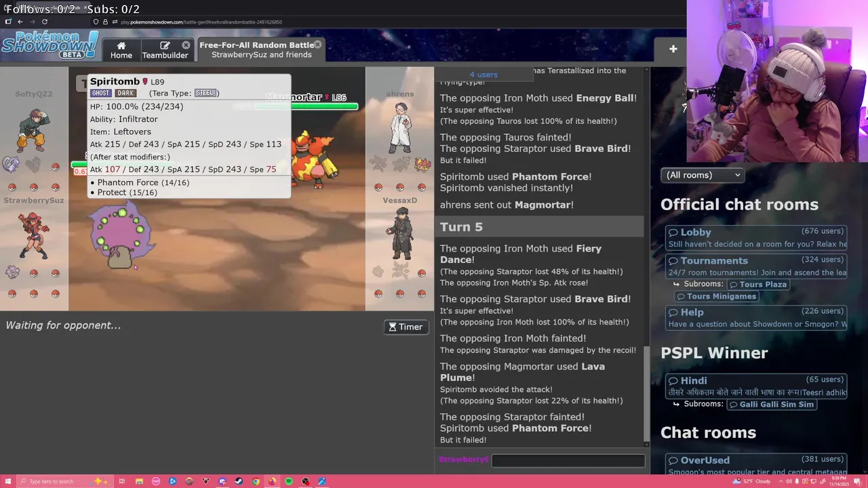The height and width of the screenshot is (488, 868).
Task: Join the Lobby chat room
Action: [757, 238]
